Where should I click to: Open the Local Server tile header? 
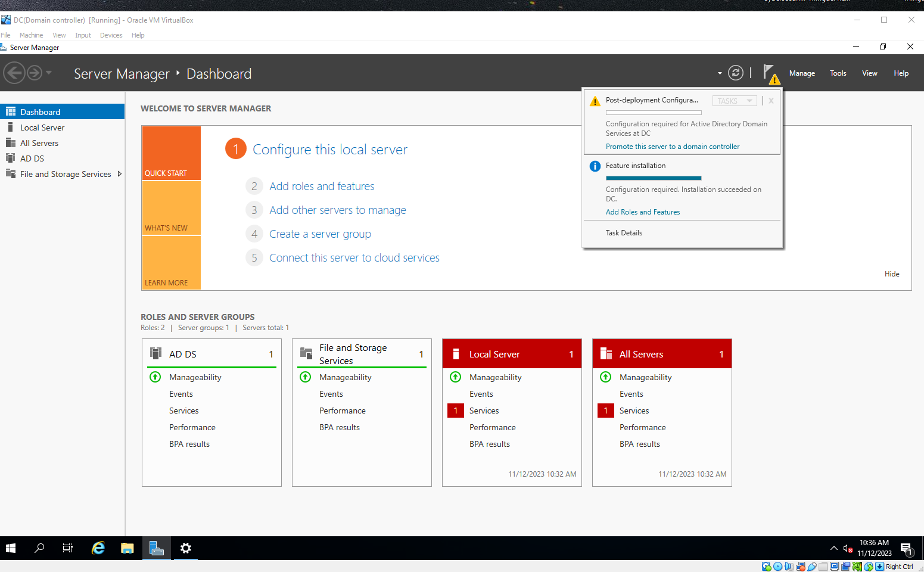point(512,354)
